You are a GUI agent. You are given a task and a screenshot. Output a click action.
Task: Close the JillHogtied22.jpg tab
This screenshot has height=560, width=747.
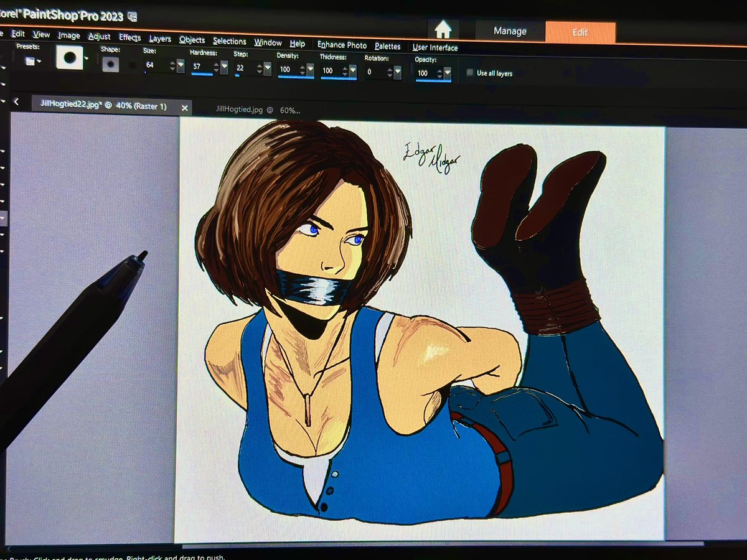[x=184, y=108]
